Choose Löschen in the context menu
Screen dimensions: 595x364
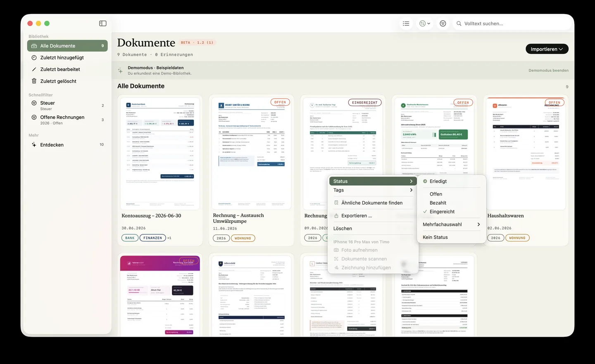pyautogui.click(x=373, y=229)
